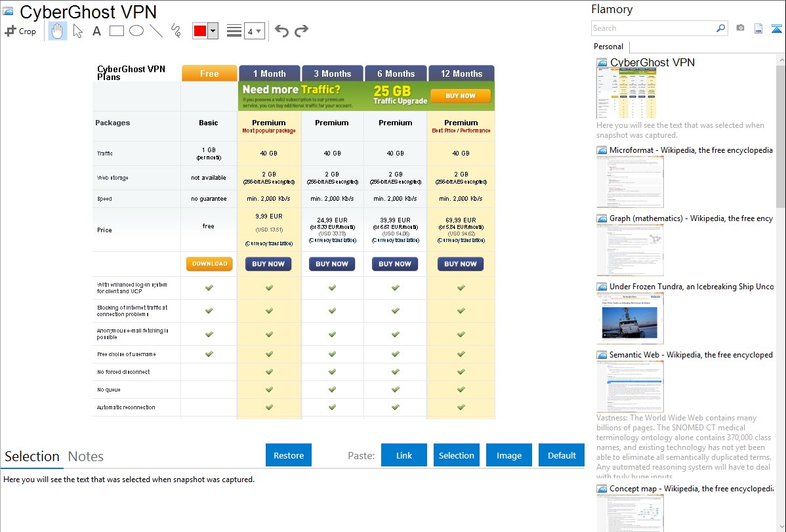Click BUY NOW under the 6 Months column
This screenshot has height=532, width=786.
(x=395, y=264)
